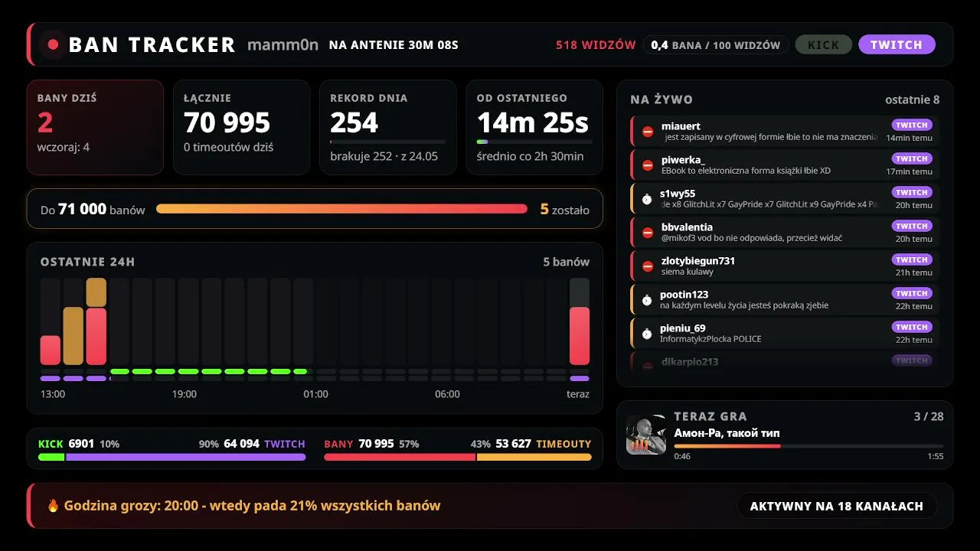Viewport: 980px width, 551px height.
Task: Click the BANY versus TIMEOUTY split bar
Action: coord(458,457)
